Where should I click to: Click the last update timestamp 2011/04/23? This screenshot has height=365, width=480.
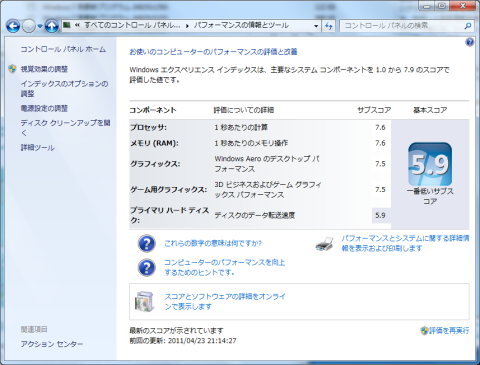202,341
